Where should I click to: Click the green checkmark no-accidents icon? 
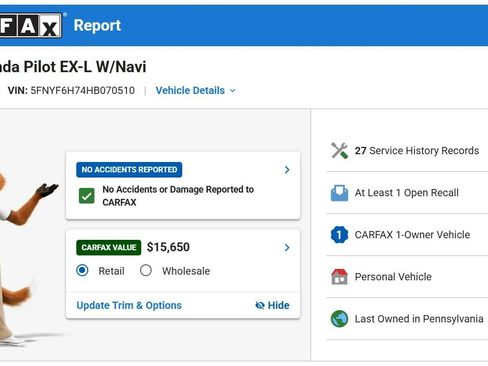coord(87,196)
